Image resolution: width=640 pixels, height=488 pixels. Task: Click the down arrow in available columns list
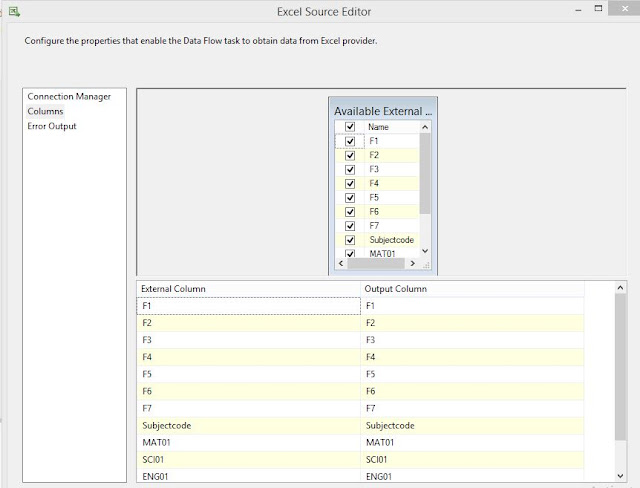tap(425, 251)
